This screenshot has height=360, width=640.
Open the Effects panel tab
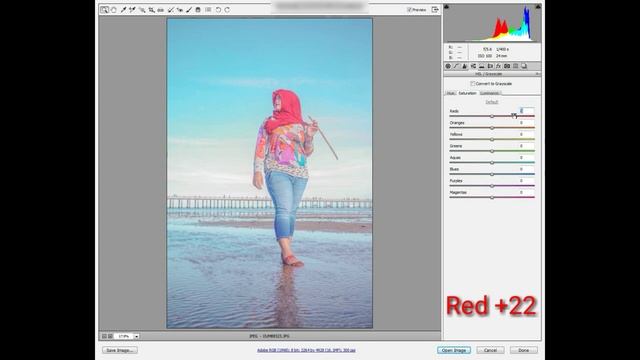(x=498, y=66)
